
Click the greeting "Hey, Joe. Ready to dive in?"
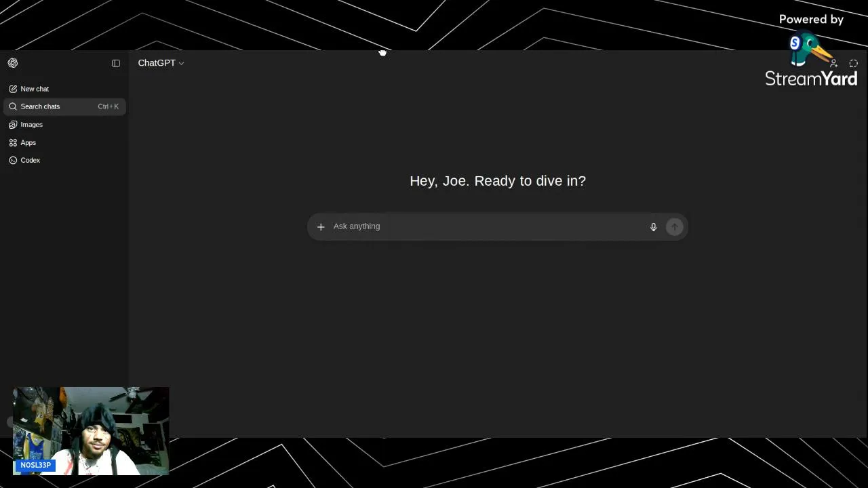(x=498, y=181)
